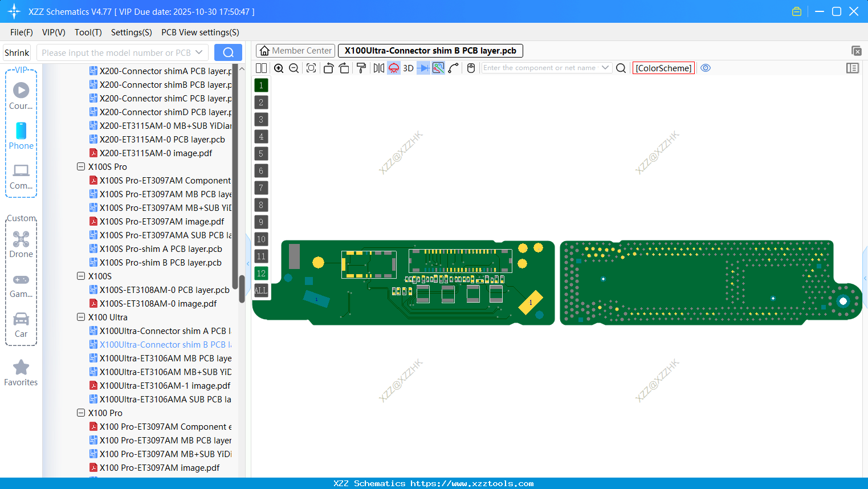Viewport: 868px width, 489px height.
Task: Open the Tool menu
Action: click(x=88, y=32)
